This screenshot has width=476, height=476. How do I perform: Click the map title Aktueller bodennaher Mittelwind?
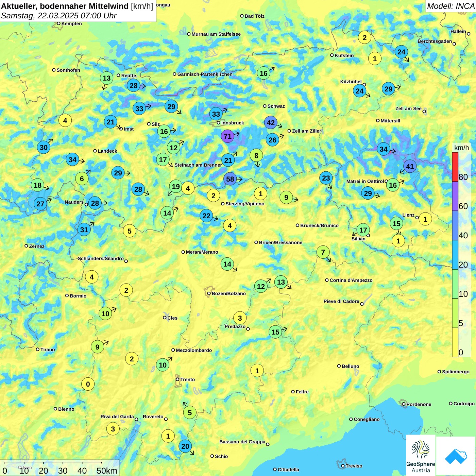coord(77,6)
